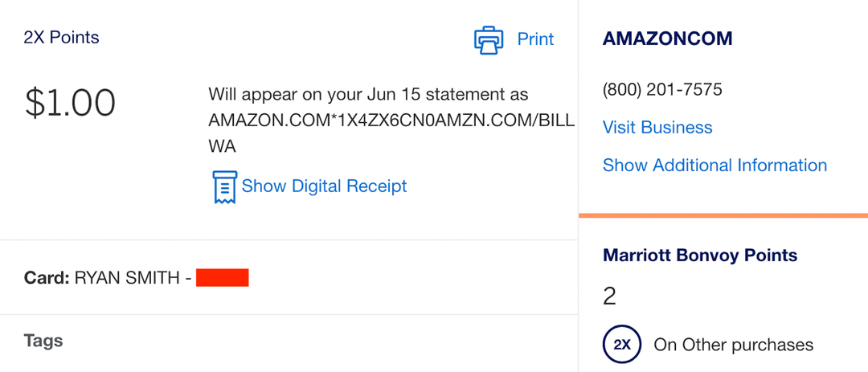Click the Card: RYAN SMITH text
This screenshot has width=868, height=372.
pos(107,278)
